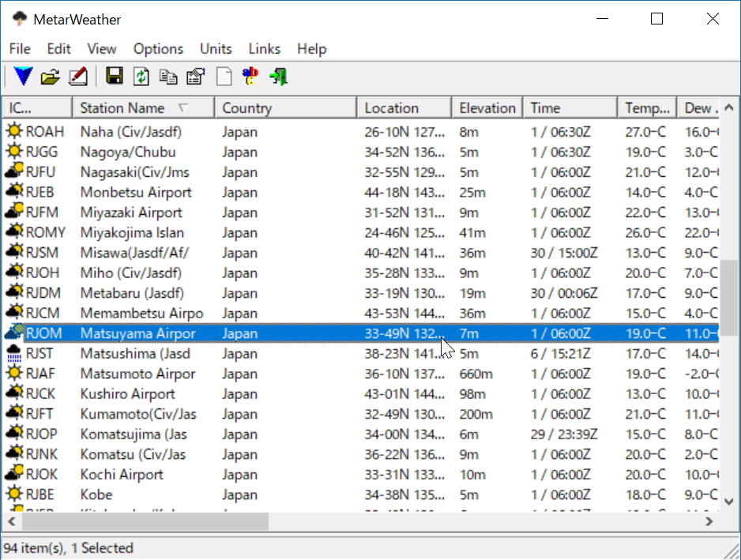
Task: Click the vertical scrollbar down arrow
Action: click(x=728, y=502)
